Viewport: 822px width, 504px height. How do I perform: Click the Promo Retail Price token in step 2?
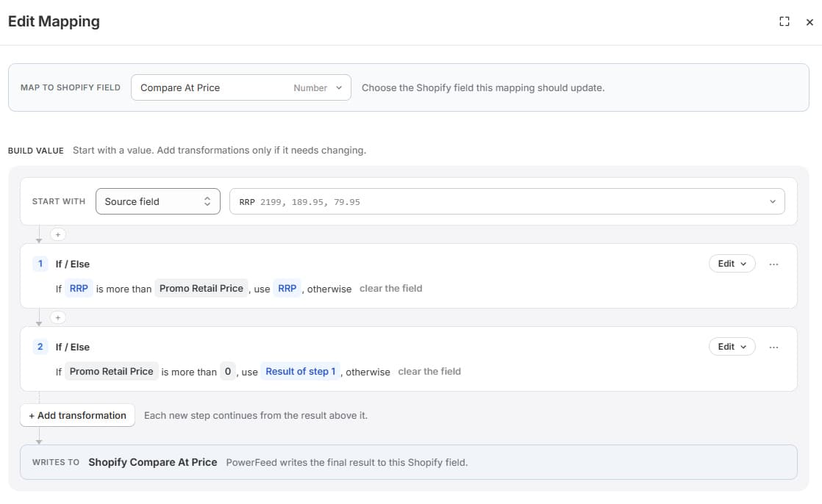pos(111,371)
